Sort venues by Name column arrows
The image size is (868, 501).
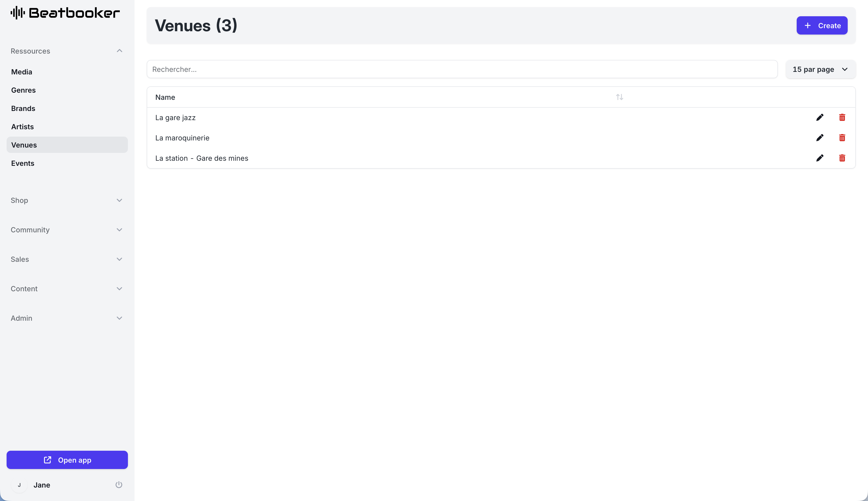619,97
